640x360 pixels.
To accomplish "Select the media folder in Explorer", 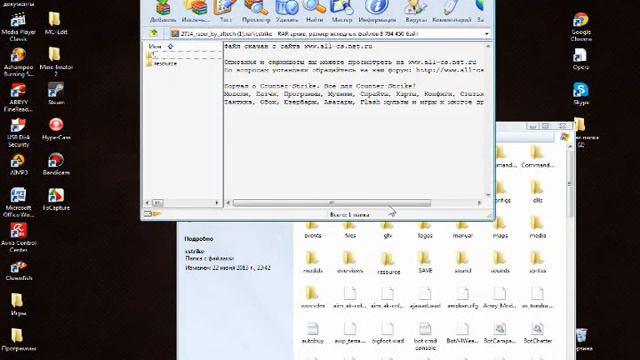I will coord(538,229).
